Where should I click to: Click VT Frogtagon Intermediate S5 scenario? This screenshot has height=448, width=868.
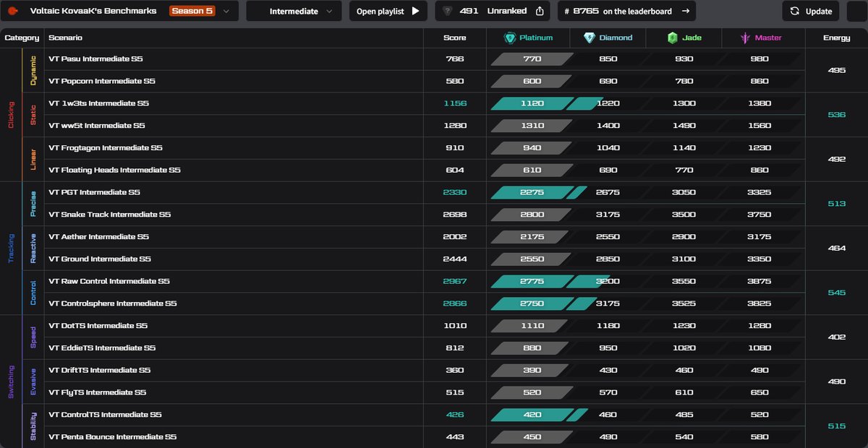click(106, 148)
